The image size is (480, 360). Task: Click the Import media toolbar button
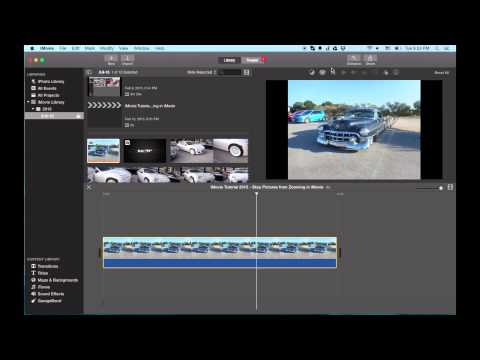click(x=127, y=60)
